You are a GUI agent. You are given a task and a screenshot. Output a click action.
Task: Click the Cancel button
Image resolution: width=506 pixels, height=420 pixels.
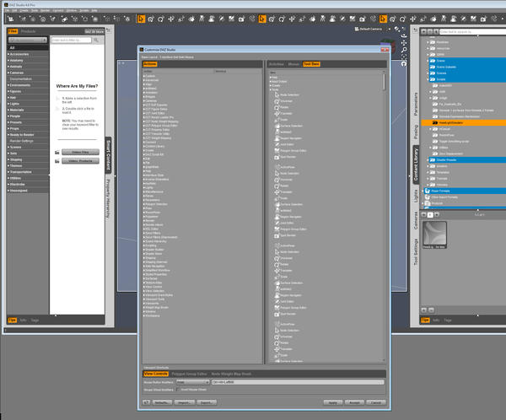[x=376, y=402]
